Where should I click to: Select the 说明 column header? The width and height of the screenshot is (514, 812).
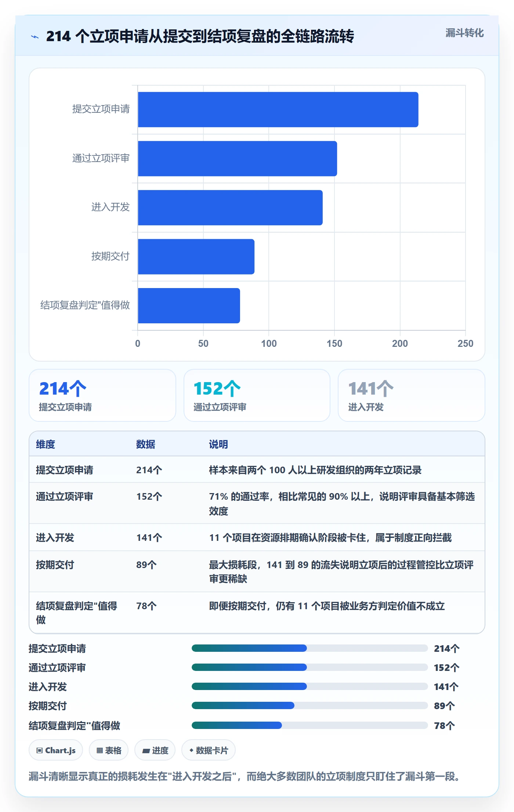tap(218, 444)
